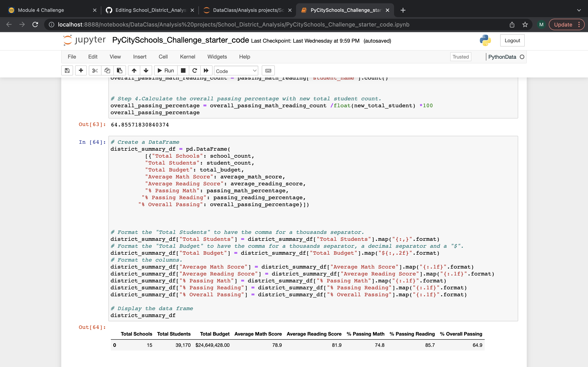This screenshot has height=367, width=588.
Task: Open the cell type dropdown showing Code
Action: 236,71
